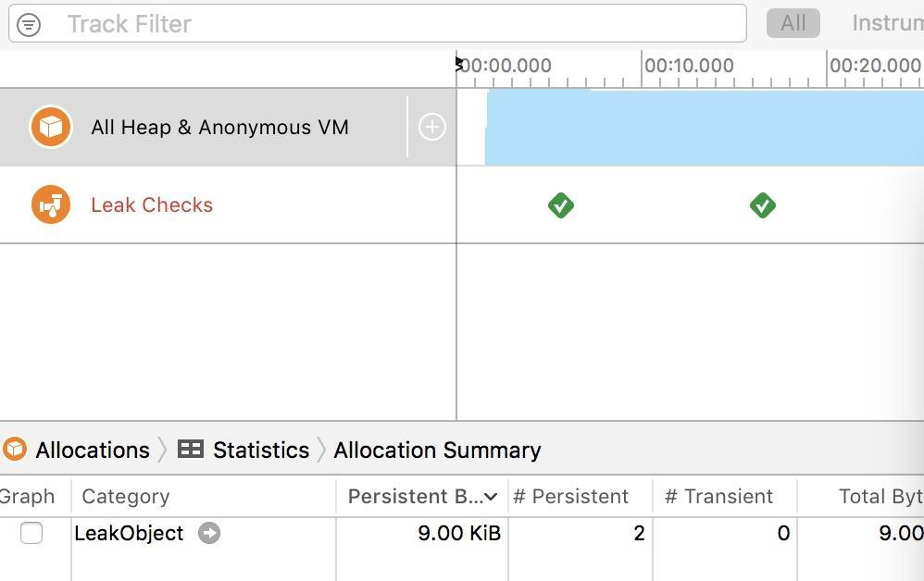The width and height of the screenshot is (924, 581).
Task: Click the plus button on the Allocations track
Action: (431, 127)
